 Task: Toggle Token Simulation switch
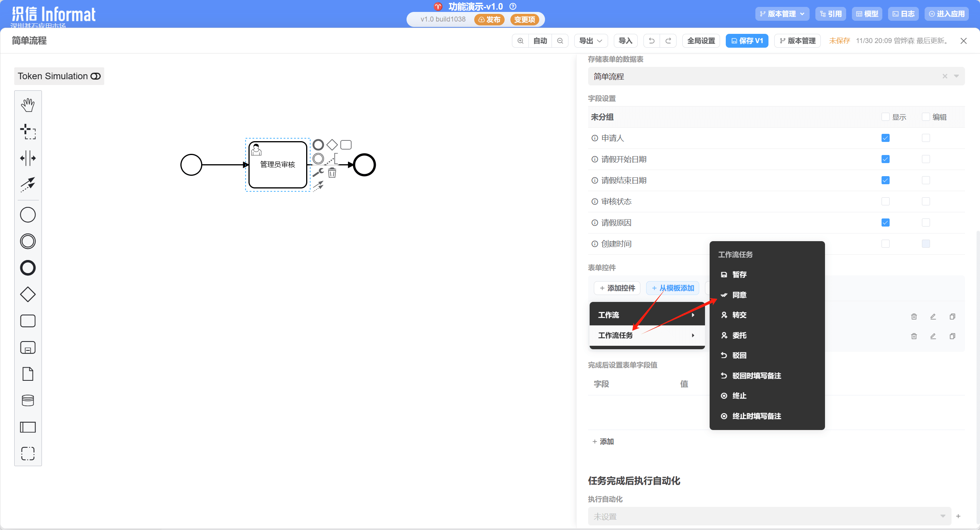click(95, 76)
